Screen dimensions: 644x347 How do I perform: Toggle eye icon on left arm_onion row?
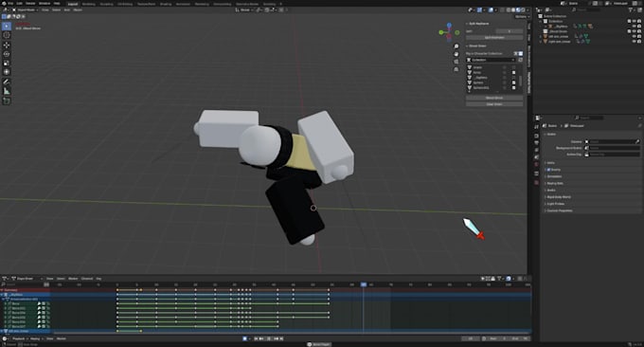[x=634, y=36]
